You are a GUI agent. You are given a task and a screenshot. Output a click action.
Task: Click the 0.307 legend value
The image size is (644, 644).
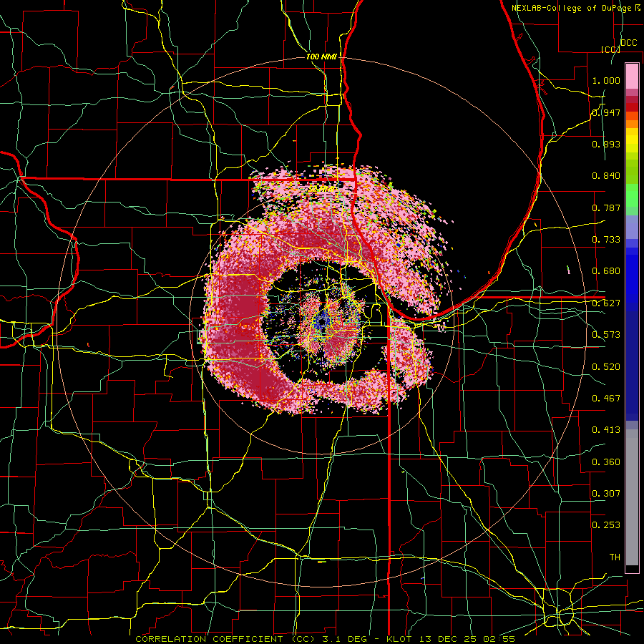606,494
